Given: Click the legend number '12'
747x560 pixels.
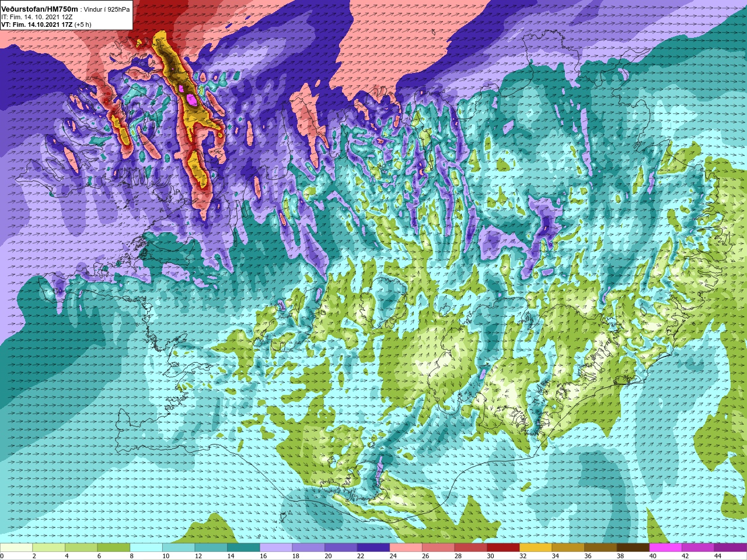Looking at the screenshot, I should (x=198, y=556).
